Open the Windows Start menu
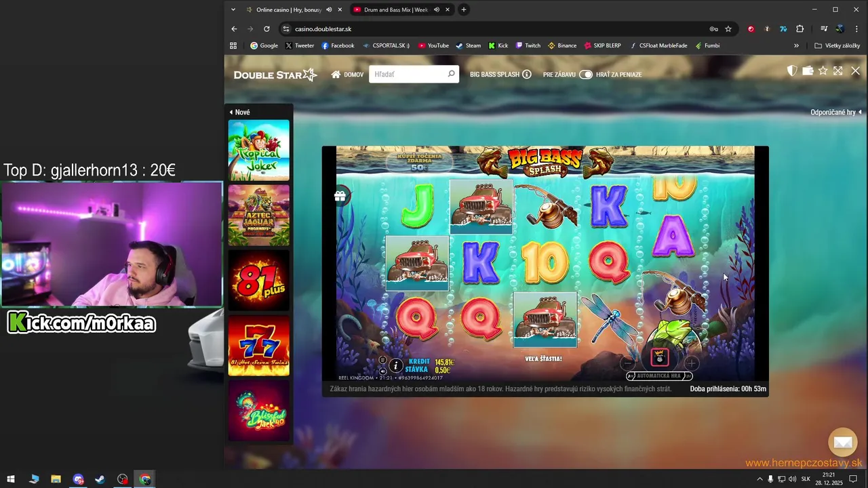The image size is (868, 488). (x=11, y=479)
